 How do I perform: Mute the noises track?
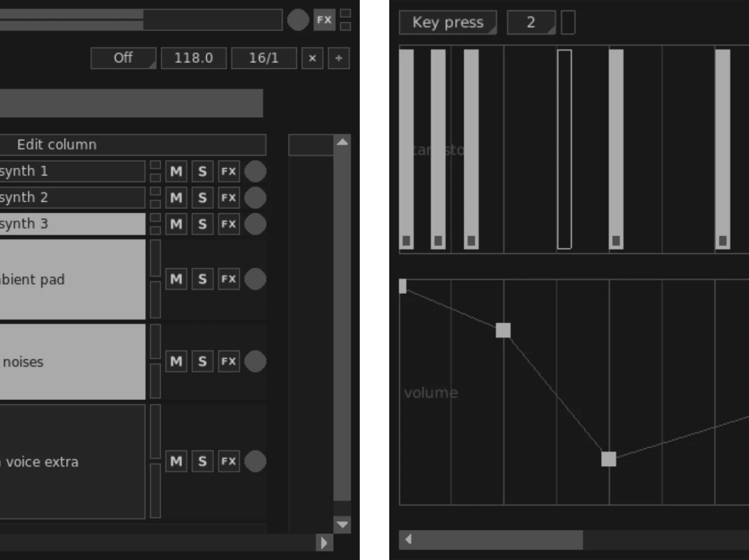click(x=176, y=362)
